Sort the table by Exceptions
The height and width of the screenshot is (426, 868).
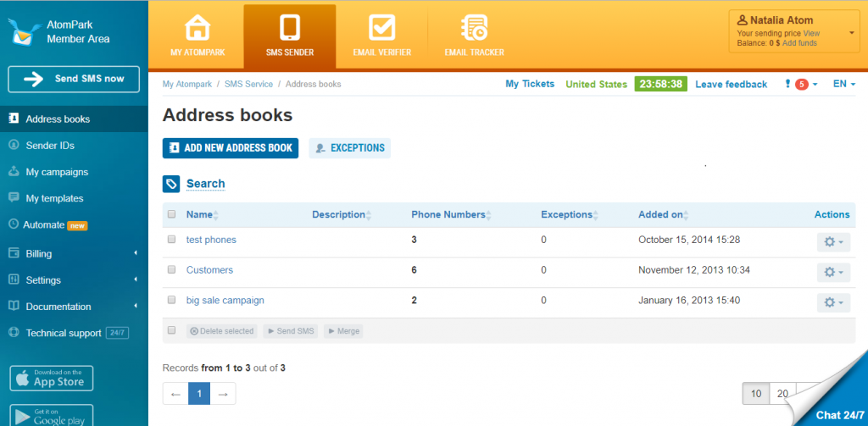(570, 214)
